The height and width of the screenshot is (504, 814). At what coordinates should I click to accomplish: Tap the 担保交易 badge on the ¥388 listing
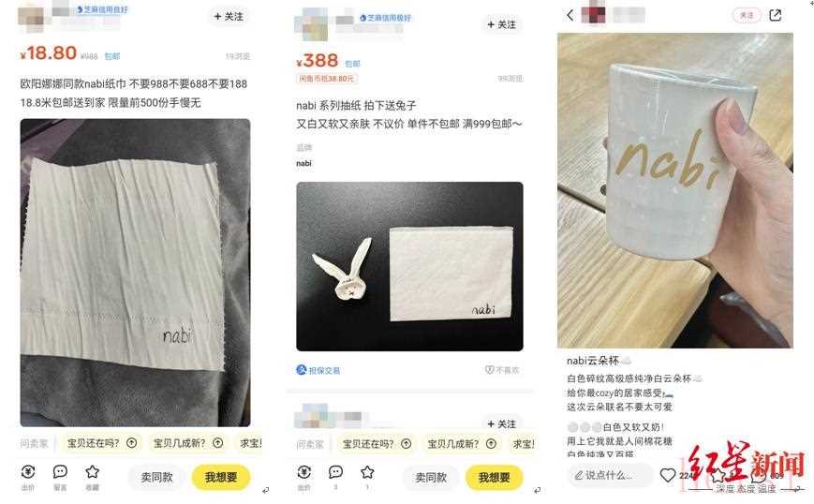point(318,370)
